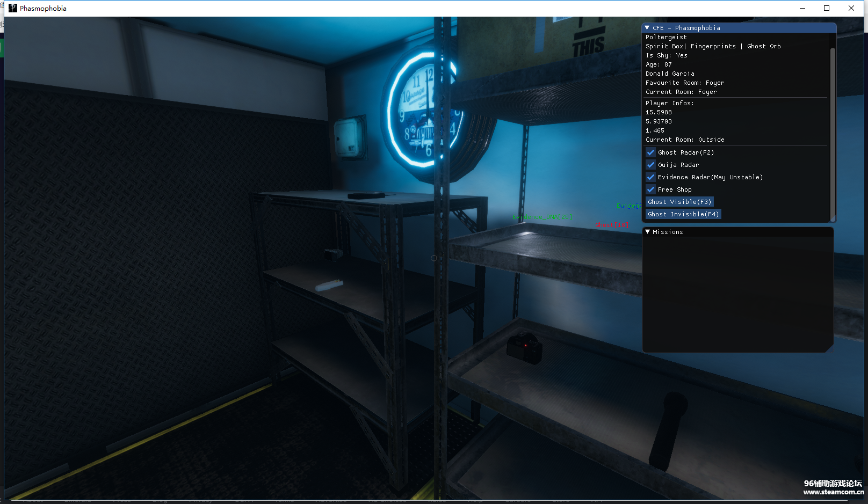This screenshot has width=868, height=504.
Task: Disable the Ouija Radar checkbox
Action: [x=651, y=165]
